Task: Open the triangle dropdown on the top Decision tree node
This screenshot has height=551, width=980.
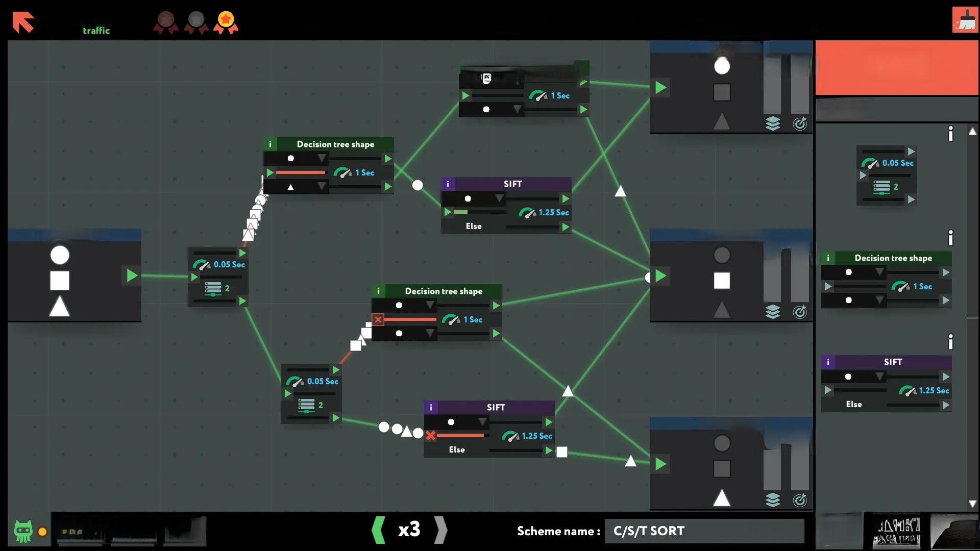Action: click(321, 187)
